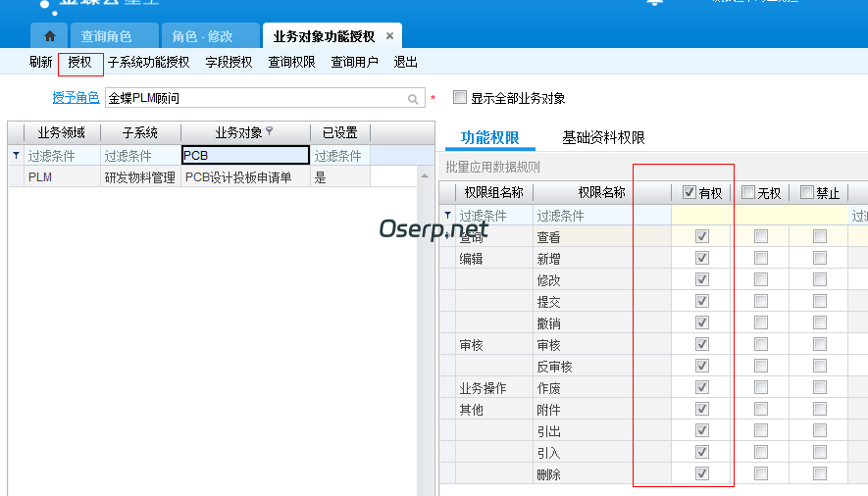Uncheck 有权 for the 查看 permission
This screenshot has height=496, width=868.
(702, 236)
